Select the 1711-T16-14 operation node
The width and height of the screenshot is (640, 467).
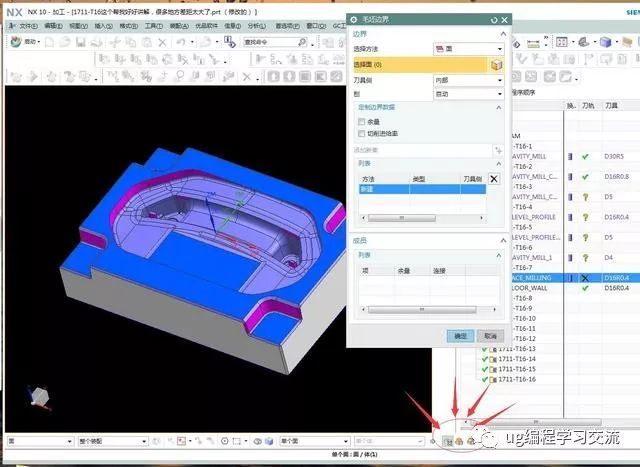(x=517, y=359)
